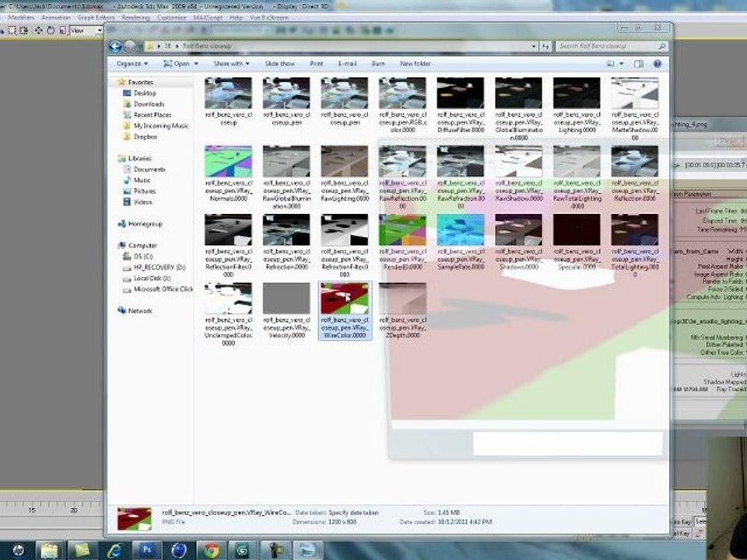The height and width of the screenshot is (560, 747).
Task: Select the VRay_Velocity.0000 gray thumbnail
Action: tap(286, 298)
